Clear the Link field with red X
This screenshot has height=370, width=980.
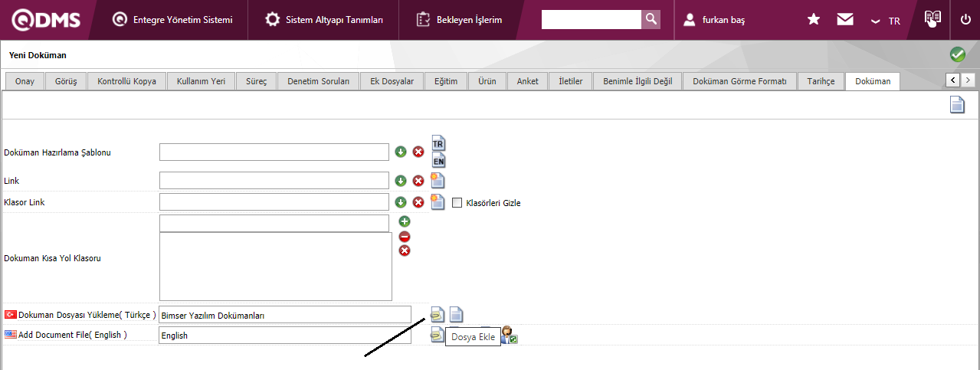(x=418, y=181)
